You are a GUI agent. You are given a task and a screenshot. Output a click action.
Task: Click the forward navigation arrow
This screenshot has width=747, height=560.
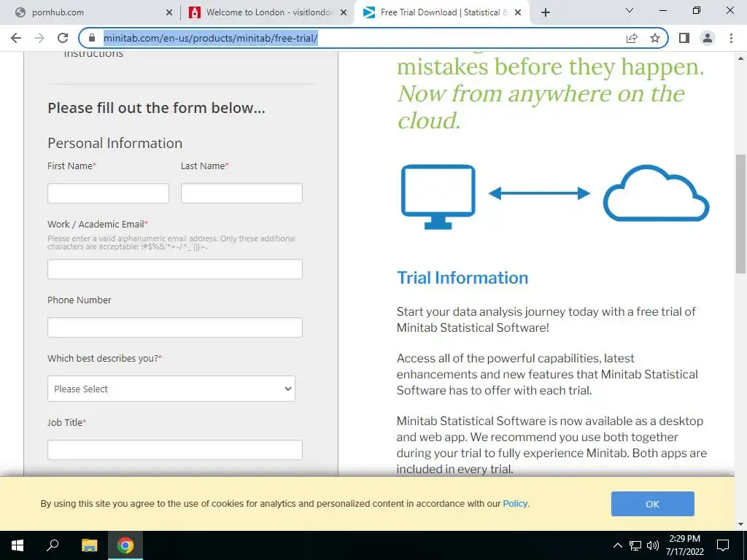point(39,38)
